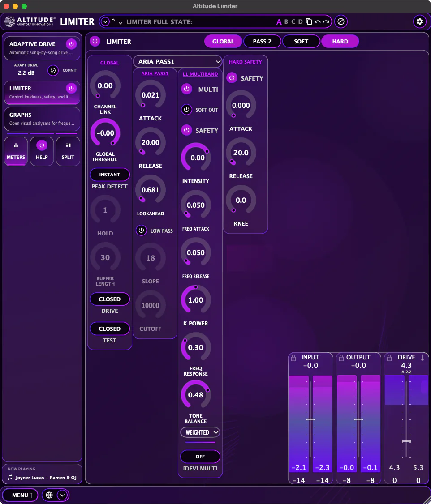431x504 pixels.
Task: Click the Drive down arrow icon
Action: pyautogui.click(x=422, y=358)
